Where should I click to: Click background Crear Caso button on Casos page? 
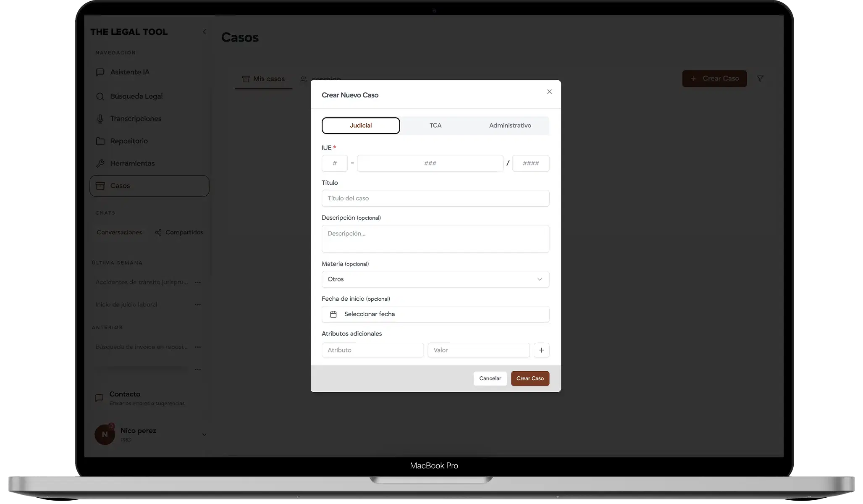pos(714,79)
